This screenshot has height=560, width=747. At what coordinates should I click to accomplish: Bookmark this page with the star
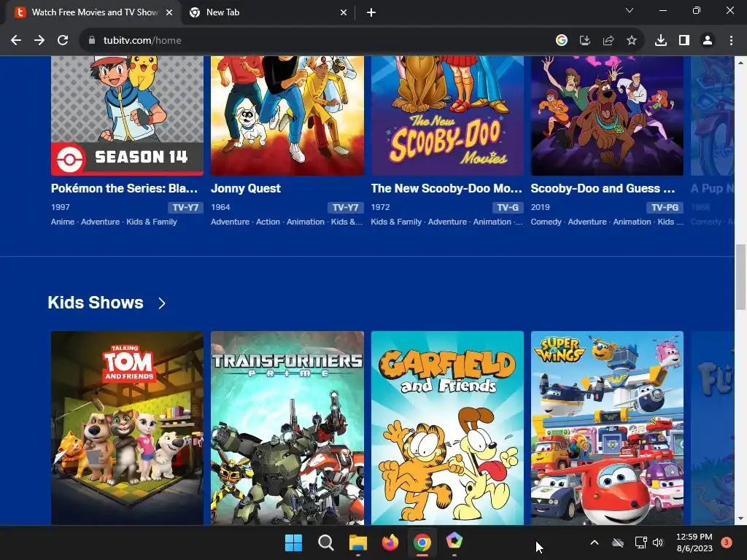(x=632, y=41)
